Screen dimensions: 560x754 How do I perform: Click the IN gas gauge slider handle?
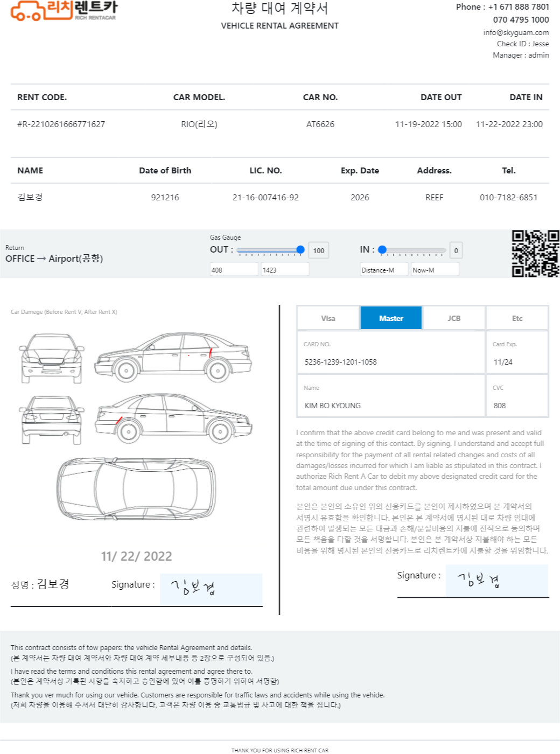tap(382, 250)
